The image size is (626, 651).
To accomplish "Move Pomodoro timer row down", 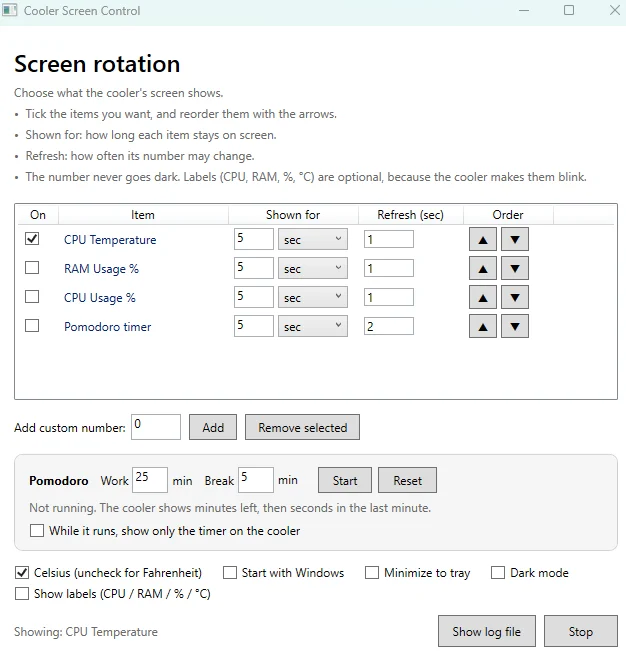I will tap(515, 327).
